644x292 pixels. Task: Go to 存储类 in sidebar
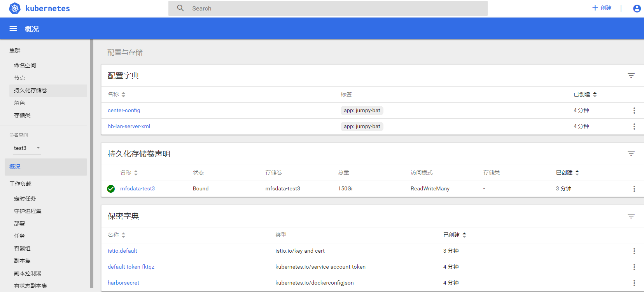pyautogui.click(x=22, y=115)
